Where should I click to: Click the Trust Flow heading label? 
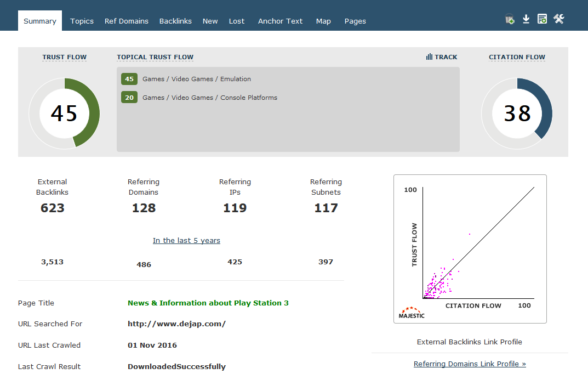point(64,57)
